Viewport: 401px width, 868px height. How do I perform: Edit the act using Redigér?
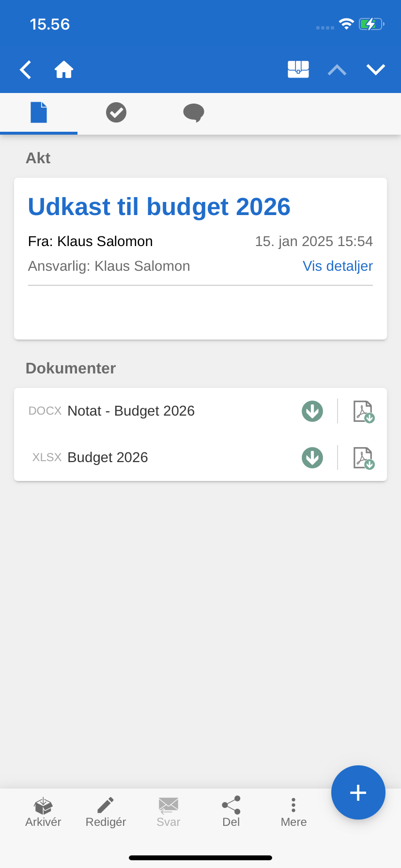pyautogui.click(x=106, y=812)
